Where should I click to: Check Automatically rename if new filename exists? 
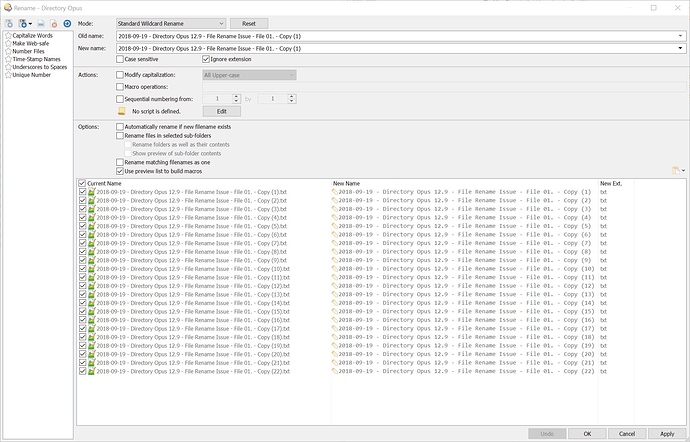coord(120,127)
